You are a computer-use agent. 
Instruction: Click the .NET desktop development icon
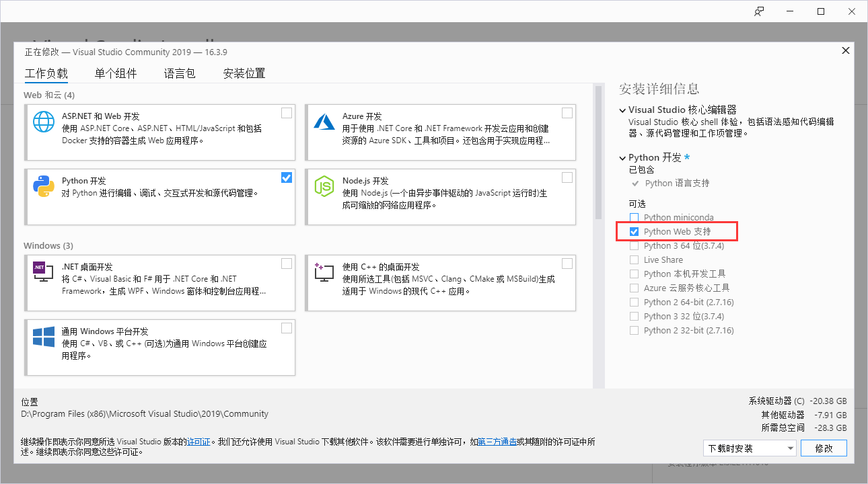tap(44, 272)
